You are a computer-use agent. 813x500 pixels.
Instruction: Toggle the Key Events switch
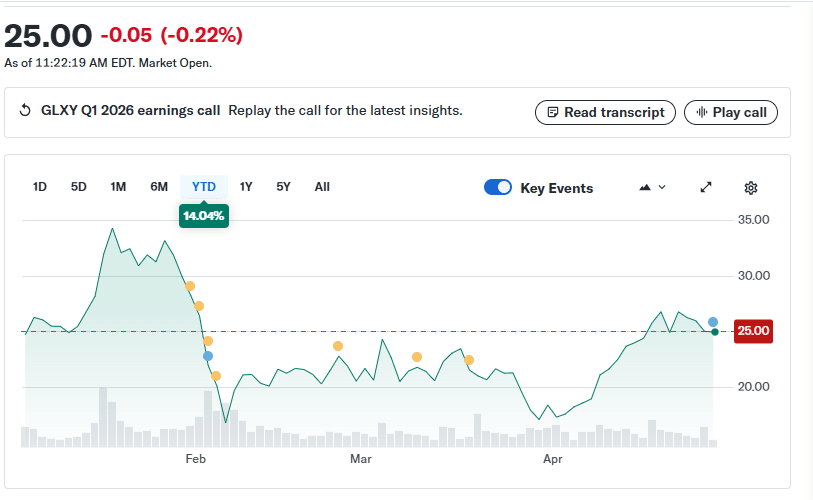point(497,188)
